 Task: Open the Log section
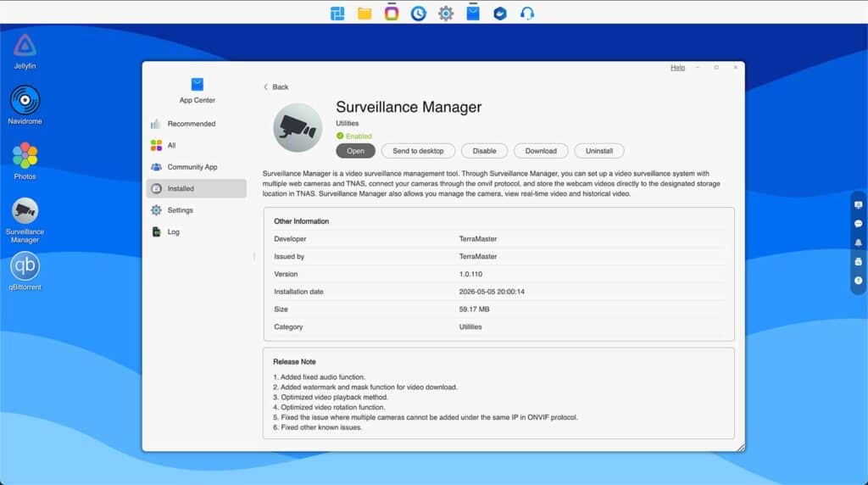click(x=196, y=231)
